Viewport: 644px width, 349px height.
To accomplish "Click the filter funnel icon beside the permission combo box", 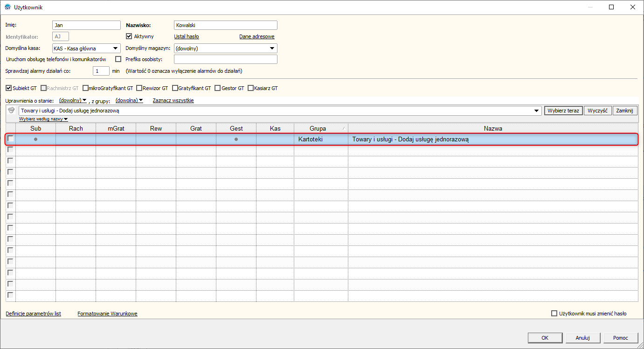I will pyautogui.click(x=12, y=111).
